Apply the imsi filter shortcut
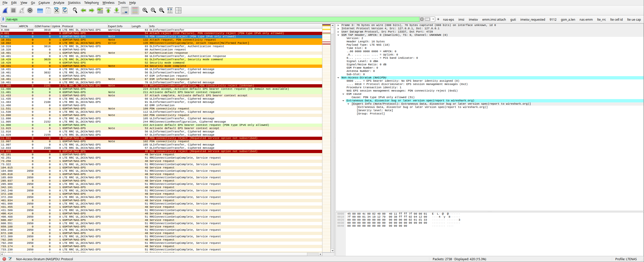The height and width of the screenshot is (262, 644). click(x=461, y=19)
